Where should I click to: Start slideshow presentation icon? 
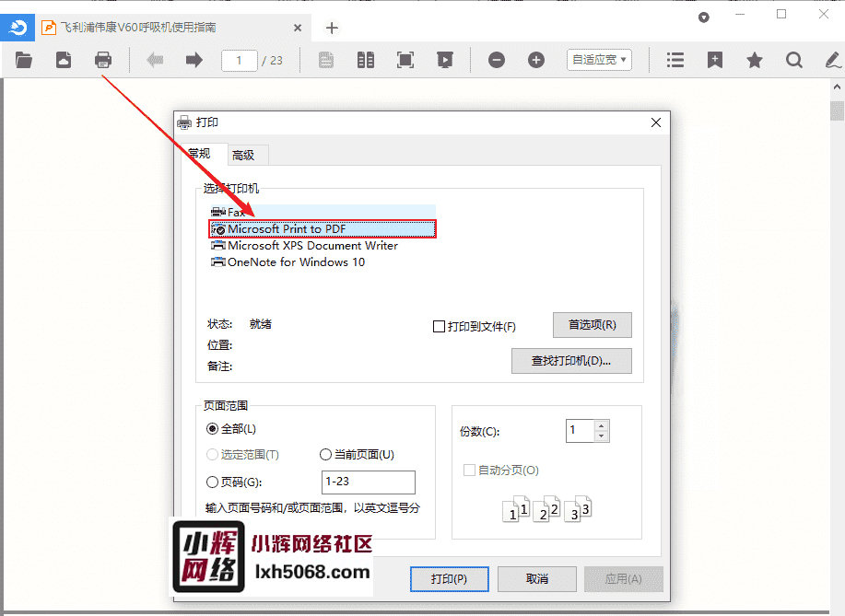pyautogui.click(x=444, y=60)
